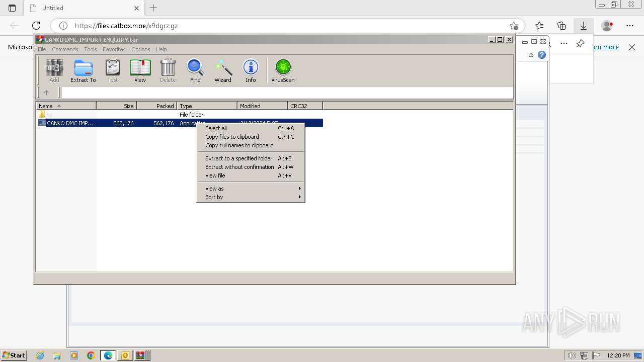Image resolution: width=644 pixels, height=362 pixels.
Task: Open Edge tab actions menu icon
Action: (x=12, y=8)
